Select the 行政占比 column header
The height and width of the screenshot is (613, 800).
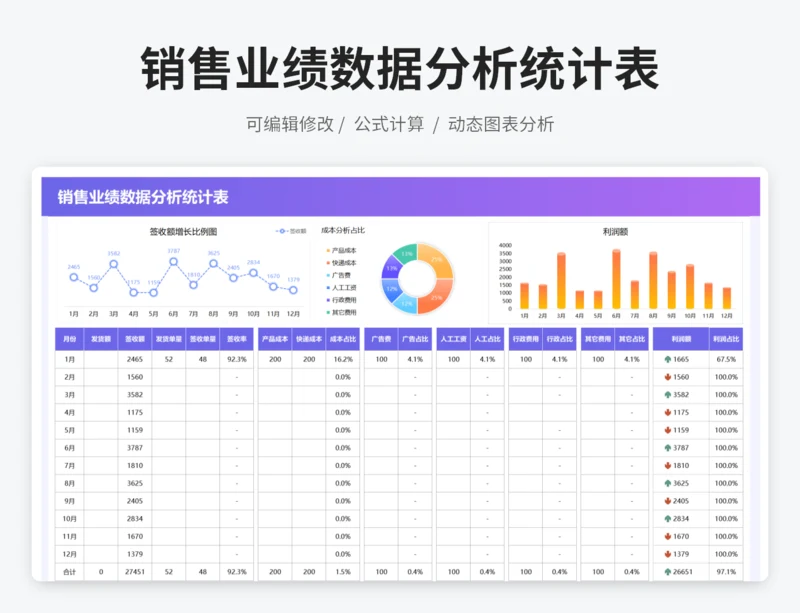pyautogui.click(x=560, y=339)
